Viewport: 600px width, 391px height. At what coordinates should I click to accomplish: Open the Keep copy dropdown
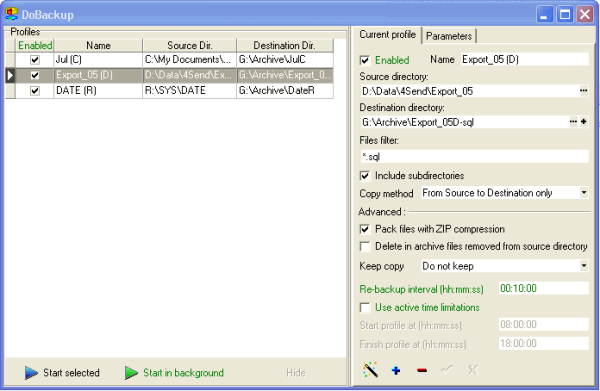(584, 266)
